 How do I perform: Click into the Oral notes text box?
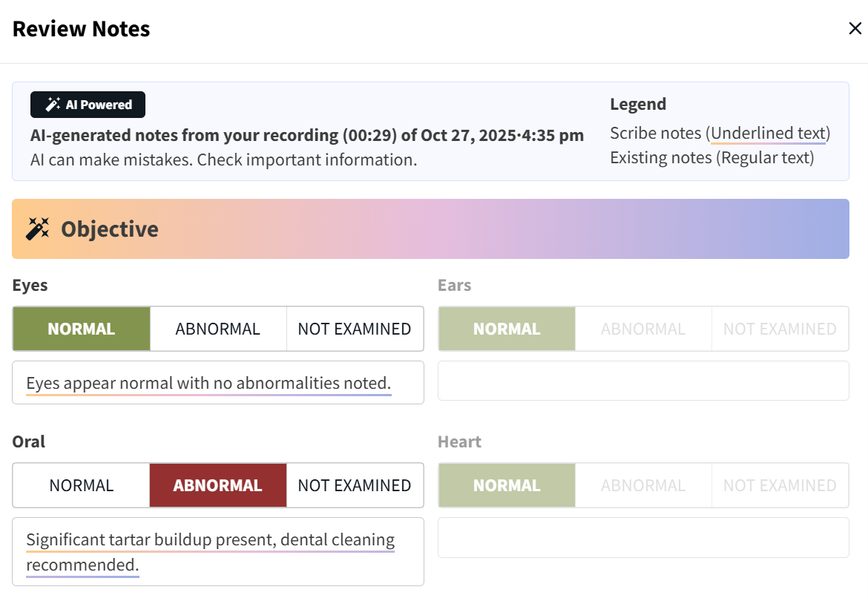(x=217, y=551)
